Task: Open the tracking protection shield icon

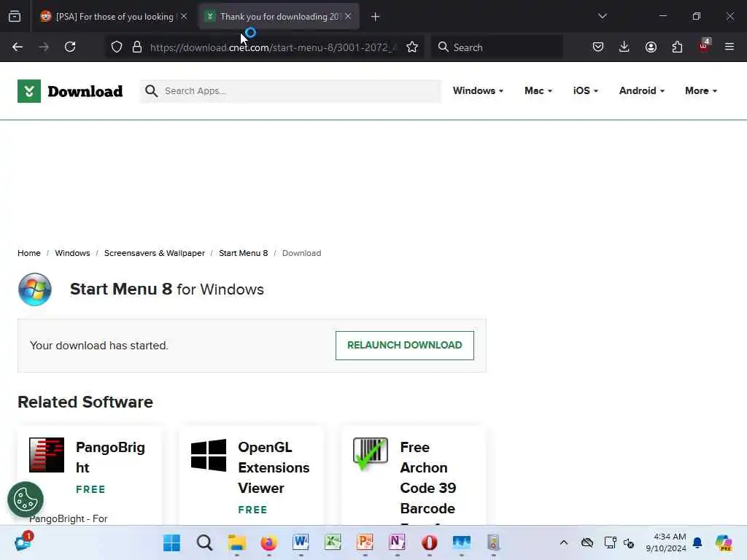Action: tap(117, 47)
